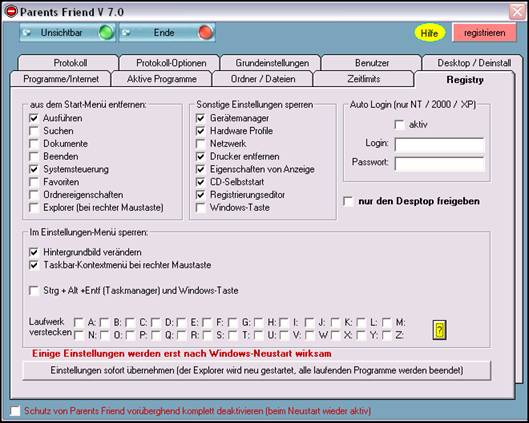This screenshot has width=529, height=423.
Task: Open the Protokoll-Optionen tab
Action: 171,63
